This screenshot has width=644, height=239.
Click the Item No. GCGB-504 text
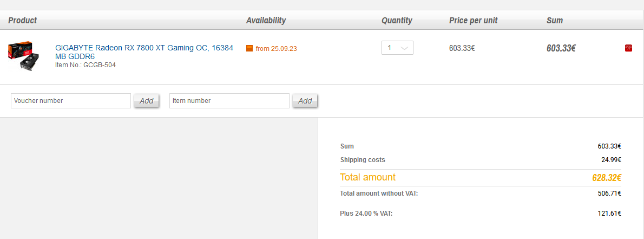[x=86, y=65]
